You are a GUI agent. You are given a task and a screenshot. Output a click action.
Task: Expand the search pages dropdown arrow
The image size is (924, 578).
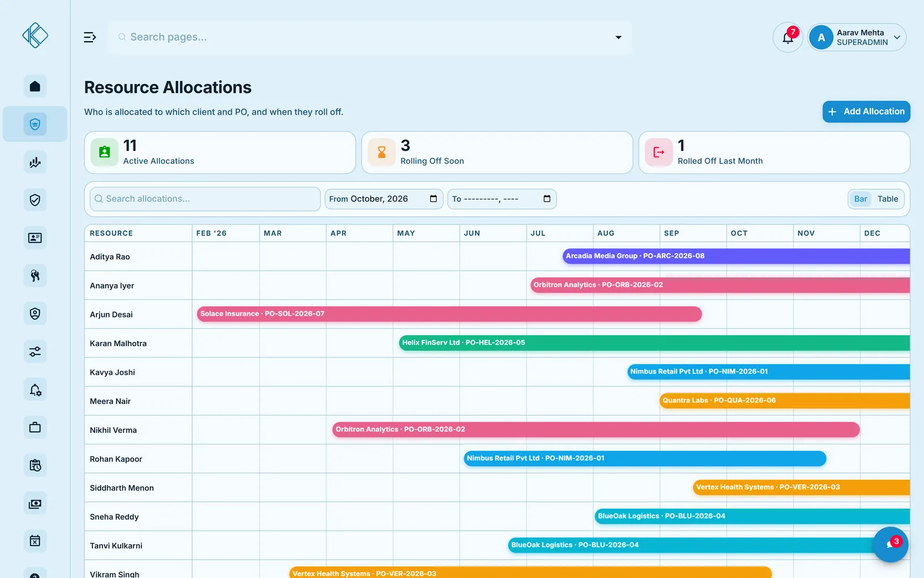coord(619,38)
